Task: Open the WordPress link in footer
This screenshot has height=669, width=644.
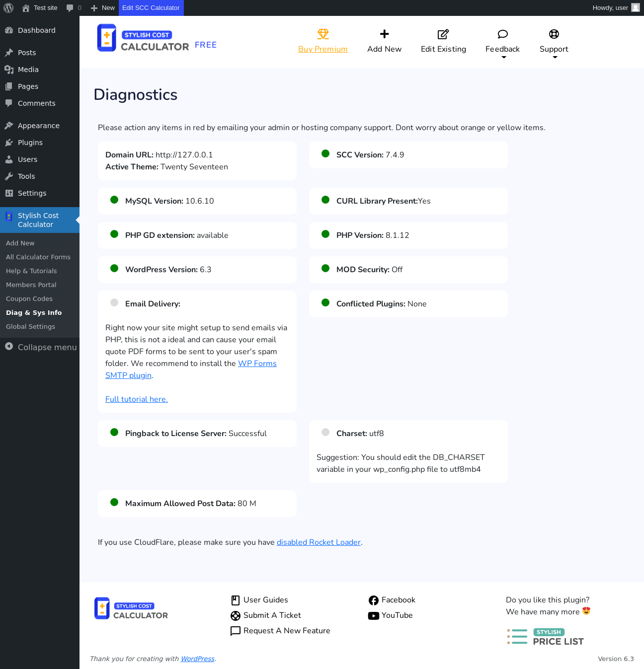Action: [x=198, y=659]
